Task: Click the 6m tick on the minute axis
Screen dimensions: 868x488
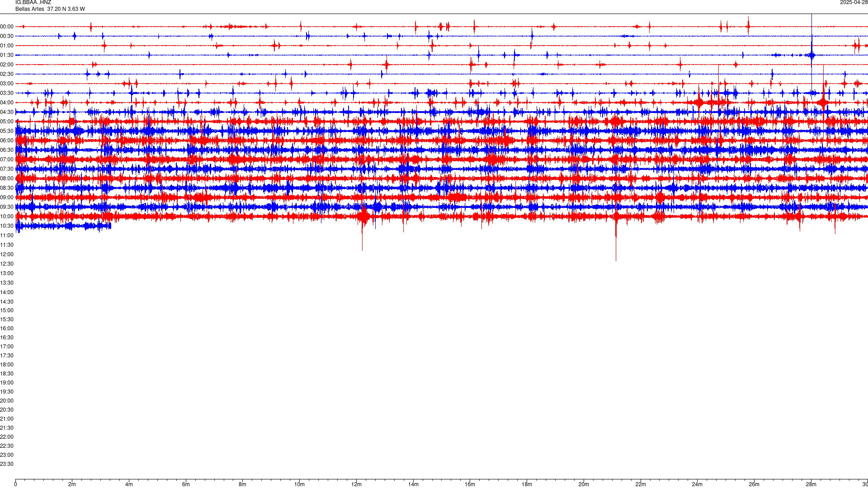Action: coord(186,484)
